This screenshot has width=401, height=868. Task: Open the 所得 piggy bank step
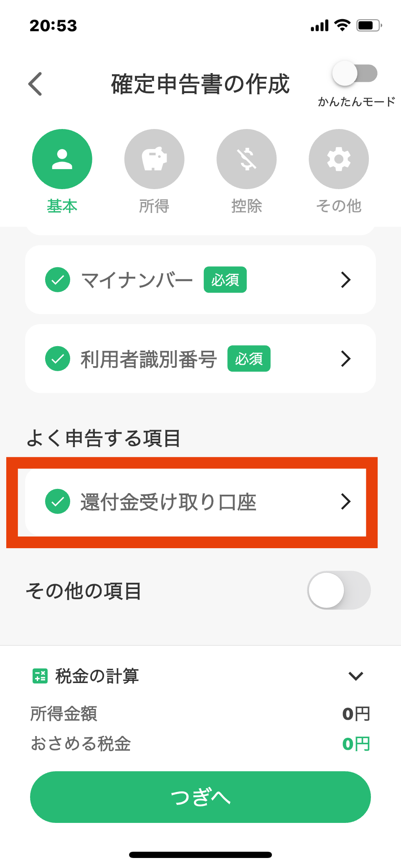point(154,159)
